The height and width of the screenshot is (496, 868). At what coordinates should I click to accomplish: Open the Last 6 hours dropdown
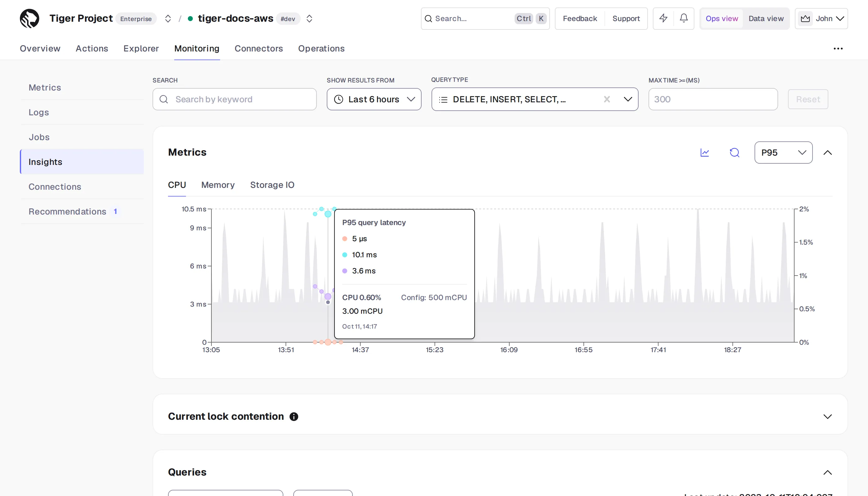(374, 99)
